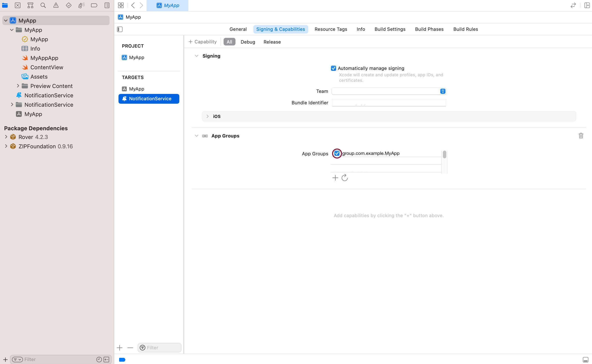This screenshot has height=364, width=592.
Task: Click the navigator Filter field
Action: click(61, 359)
